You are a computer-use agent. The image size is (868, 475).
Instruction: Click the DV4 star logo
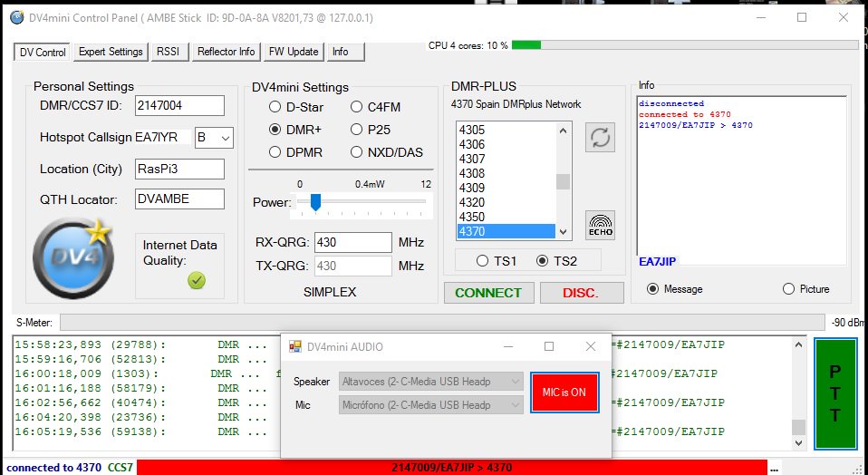pyautogui.click(x=73, y=258)
